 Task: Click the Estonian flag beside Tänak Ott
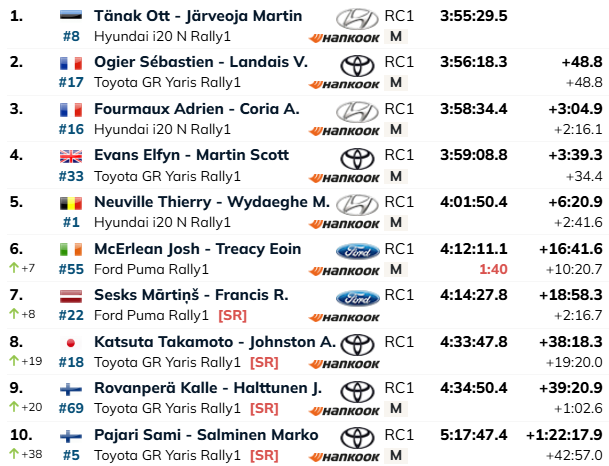71,16
